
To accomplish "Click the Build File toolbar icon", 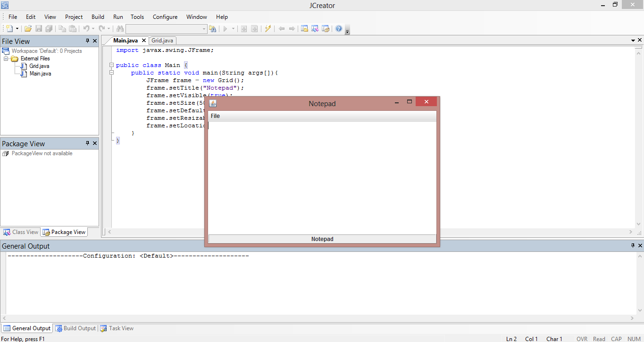I will pyautogui.click(x=244, y=29).
